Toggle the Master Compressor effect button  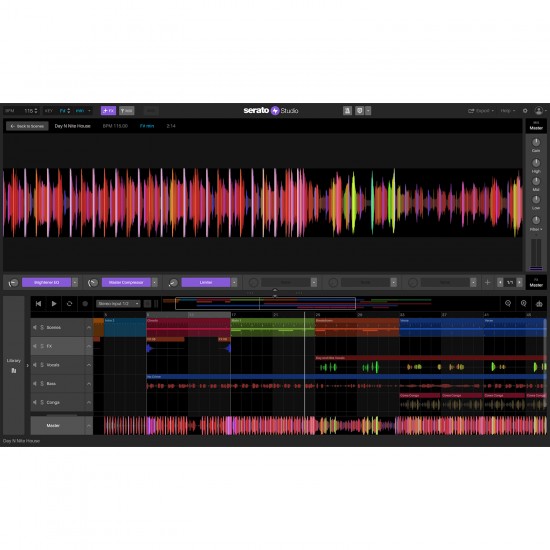[126, 282]
